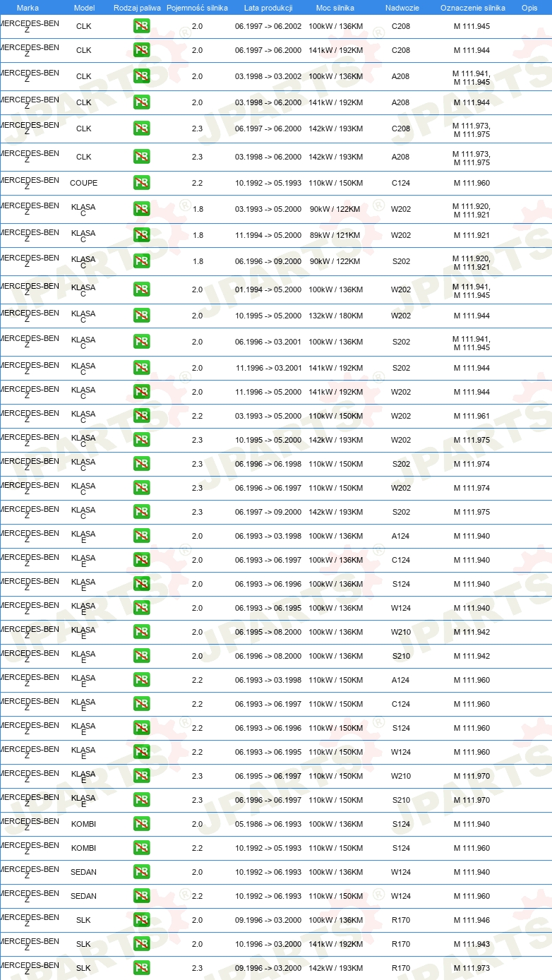Click the Moc silnika column header
Screen dimensions: 552x980
335,8
